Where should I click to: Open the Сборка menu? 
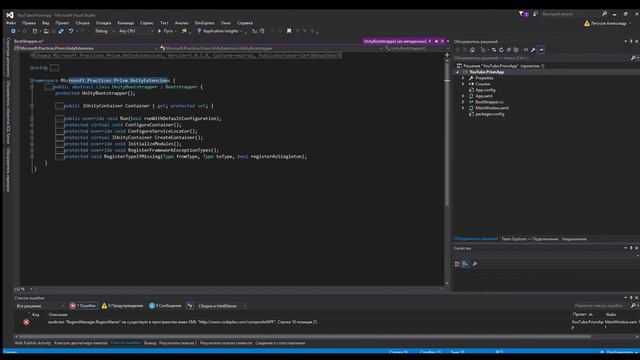click(x=82, y=23)
